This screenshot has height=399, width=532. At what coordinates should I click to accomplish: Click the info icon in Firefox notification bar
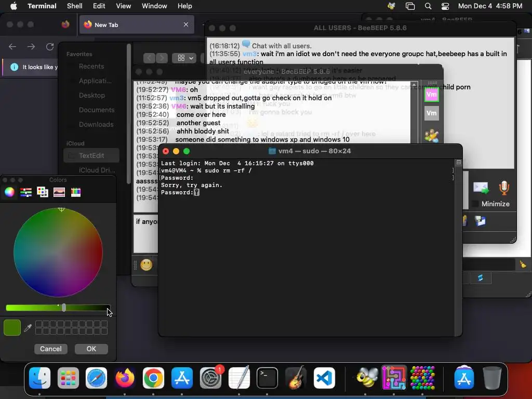14,67
